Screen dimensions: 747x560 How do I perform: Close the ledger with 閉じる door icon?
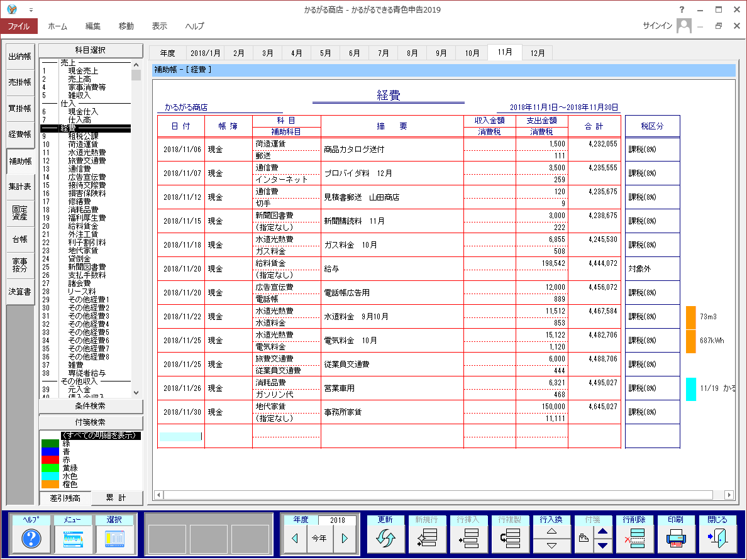coord(717,539)
